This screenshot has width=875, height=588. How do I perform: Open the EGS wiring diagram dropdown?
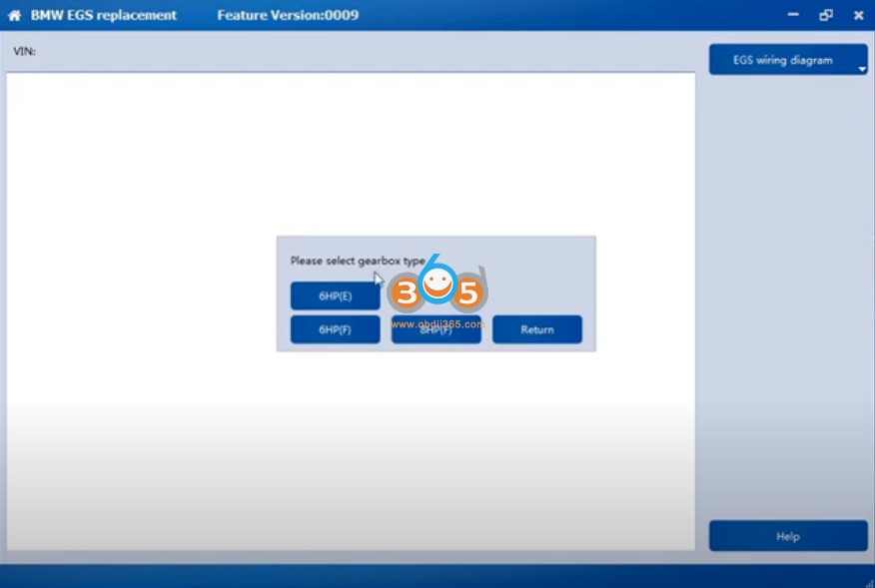point(788,60)
